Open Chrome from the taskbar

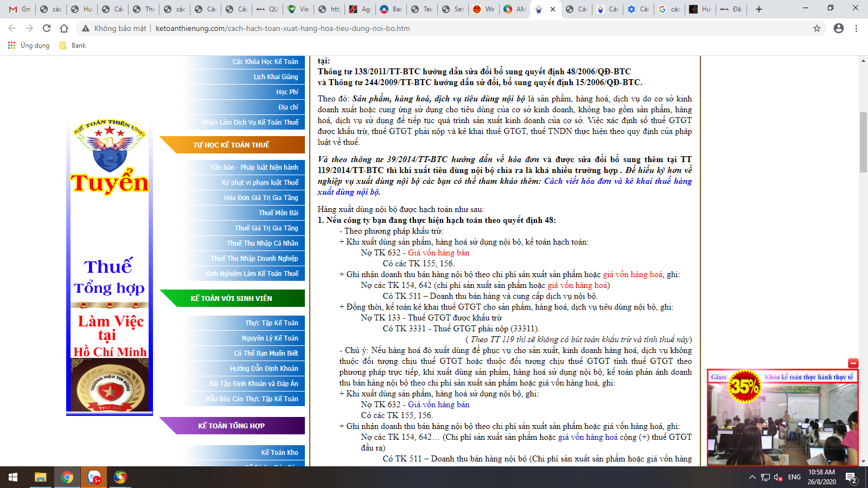pyautogui.click(x=67, y=477)
